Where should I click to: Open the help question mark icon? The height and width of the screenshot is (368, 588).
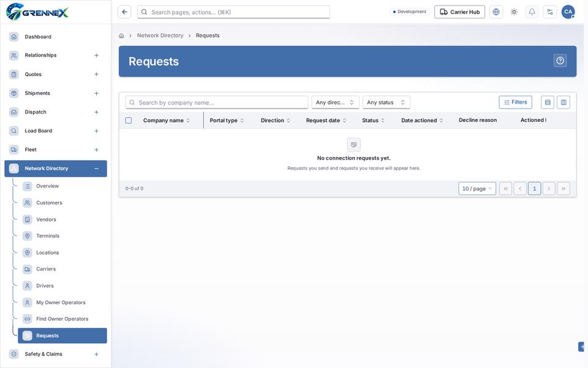tap(560, 61)
